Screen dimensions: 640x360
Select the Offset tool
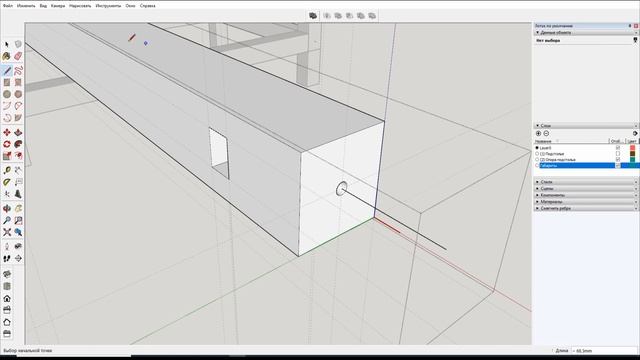click(18, 156)
